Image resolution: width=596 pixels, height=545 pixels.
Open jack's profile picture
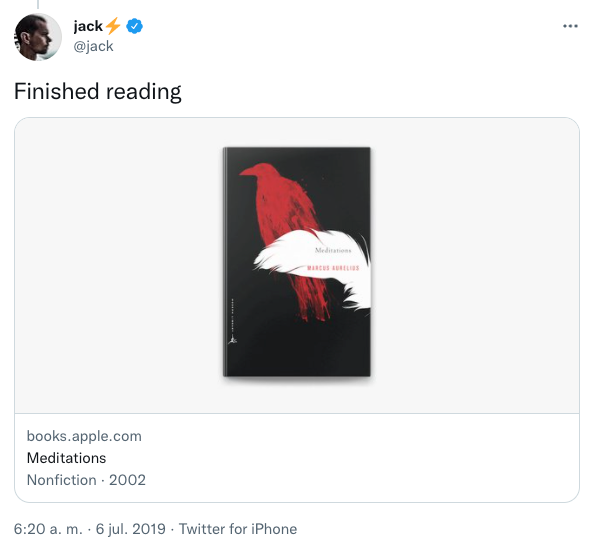pos(38,37)
